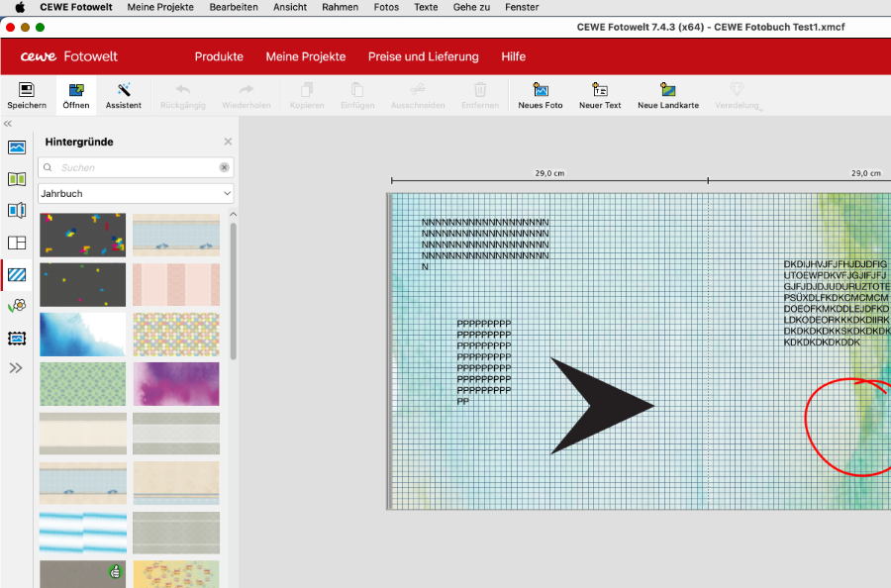Screen dimensions: 891x588
Task: Open the photos panel in sidebar
Action: pos(17,147)
